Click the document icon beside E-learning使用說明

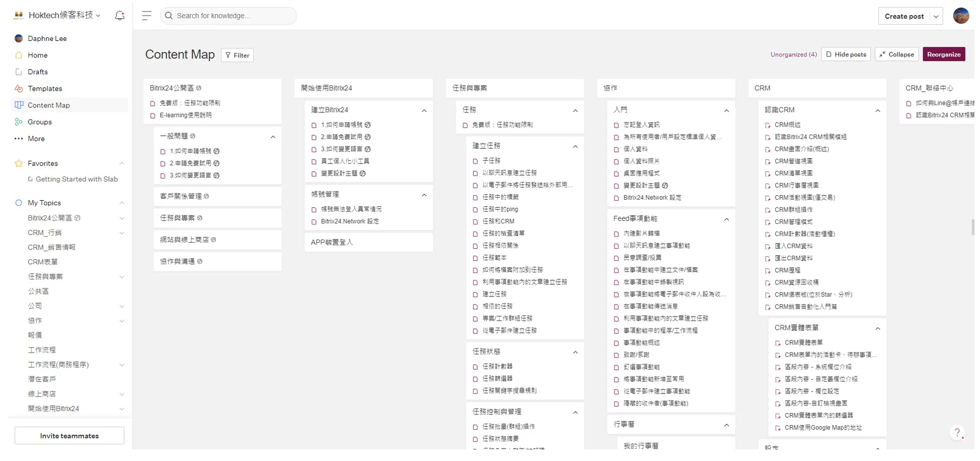[x=152, y=116]
